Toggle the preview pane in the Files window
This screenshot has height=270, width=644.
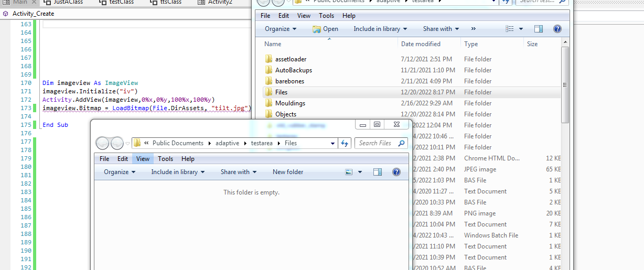(378, 172)
